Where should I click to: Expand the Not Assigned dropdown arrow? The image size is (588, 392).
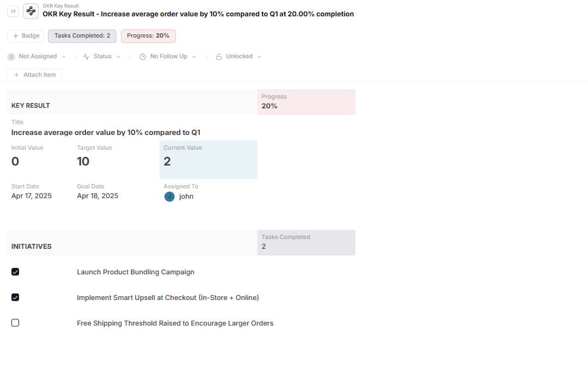coord(64,57)
